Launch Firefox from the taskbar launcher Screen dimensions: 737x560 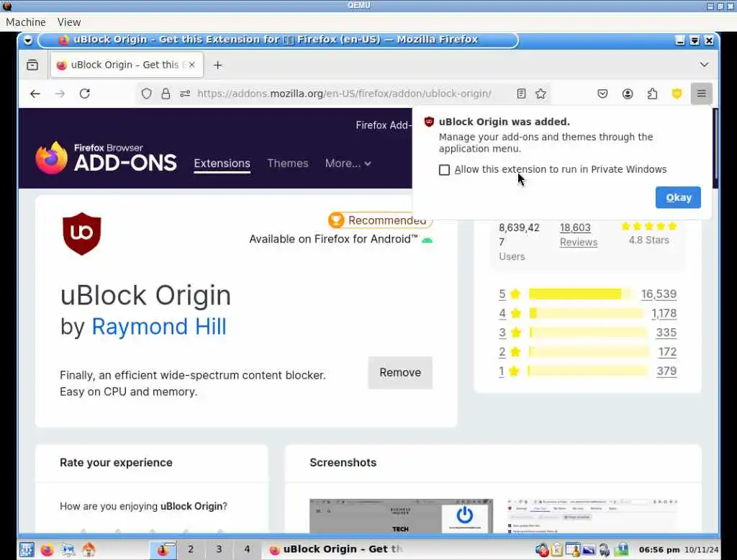coord(48,549)
